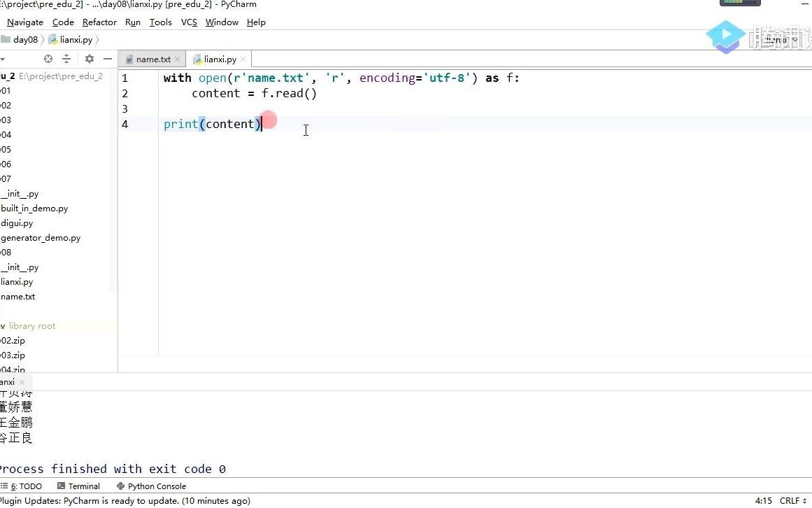This screenshot has width=812, height=508.
Task: Select name.txt in the project tree
Action: 17,296
